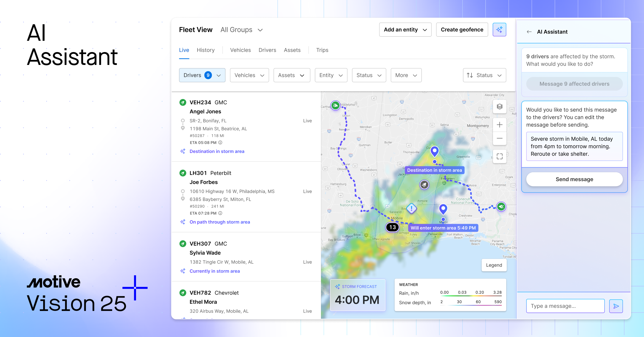Image resolution: width=644 pixels, height=337 pixels.
Task: View ETA info icon for VEH234
Action: tap(221, 142)
